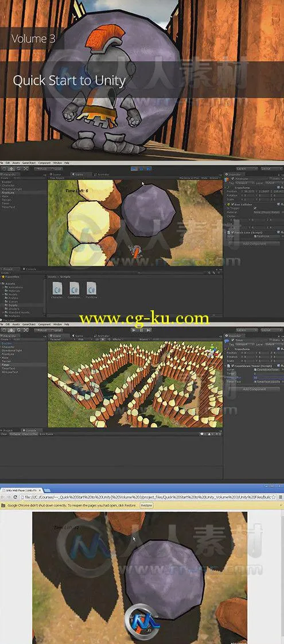
Task: Toggle Pivot mode in lower Unity editor
Action: tap(42, 330)
